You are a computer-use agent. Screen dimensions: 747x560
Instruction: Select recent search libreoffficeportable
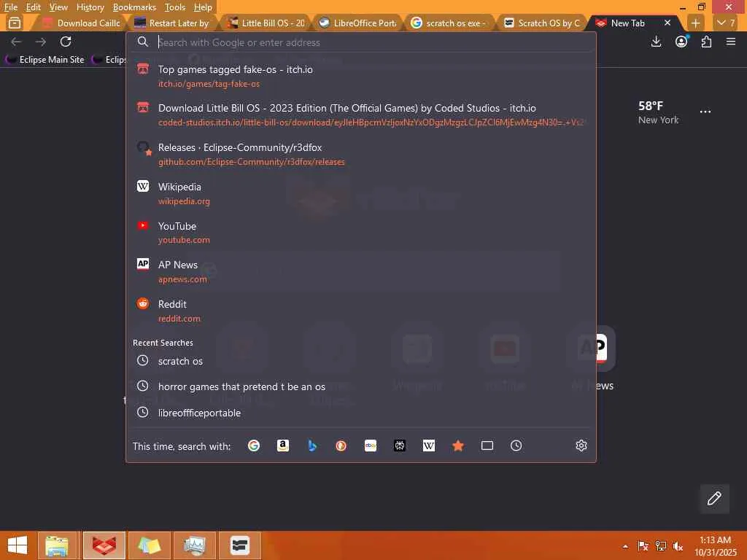pyautogui.click(x=361, y=413)
